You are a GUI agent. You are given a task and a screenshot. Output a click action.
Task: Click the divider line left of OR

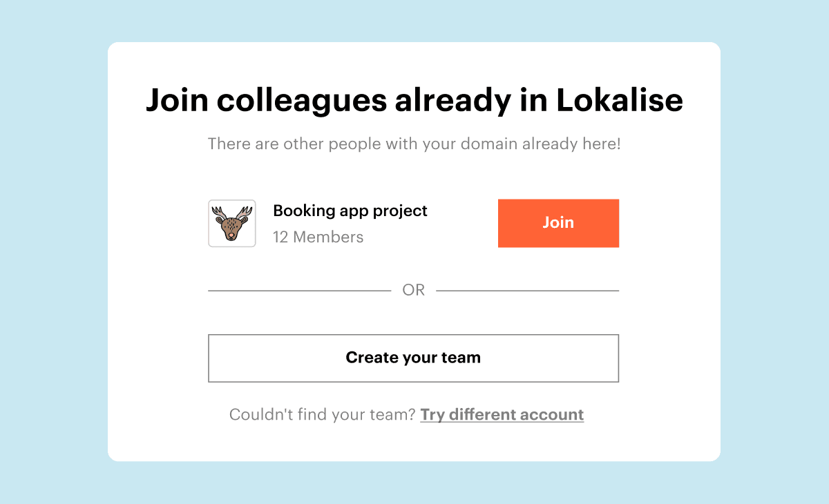tap(299, 291)
